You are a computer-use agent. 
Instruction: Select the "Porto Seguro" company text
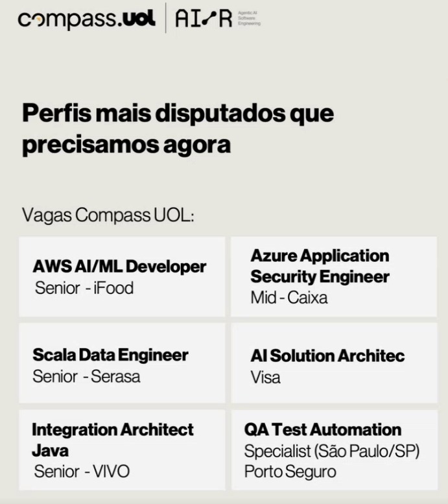click(290, 471)
